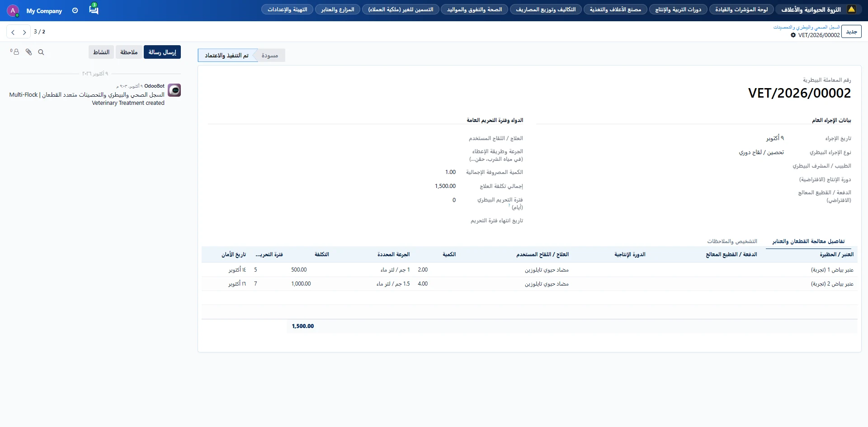The width and height of the screenshot is (868, 427).
Task: Click the عنبر بياض 1 (تجربة) row cell
Action: (x=809, y=270)
